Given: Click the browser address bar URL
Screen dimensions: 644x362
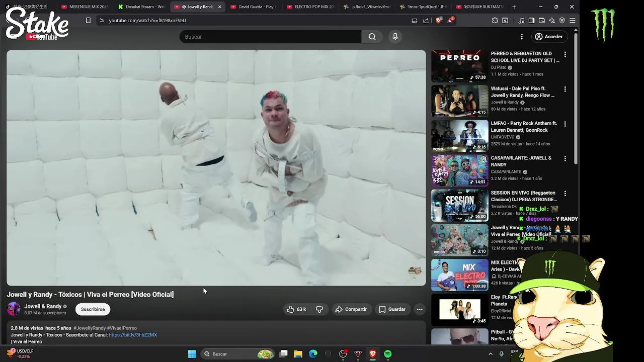Looking at the screenshot, I should (x=147, y=20).
